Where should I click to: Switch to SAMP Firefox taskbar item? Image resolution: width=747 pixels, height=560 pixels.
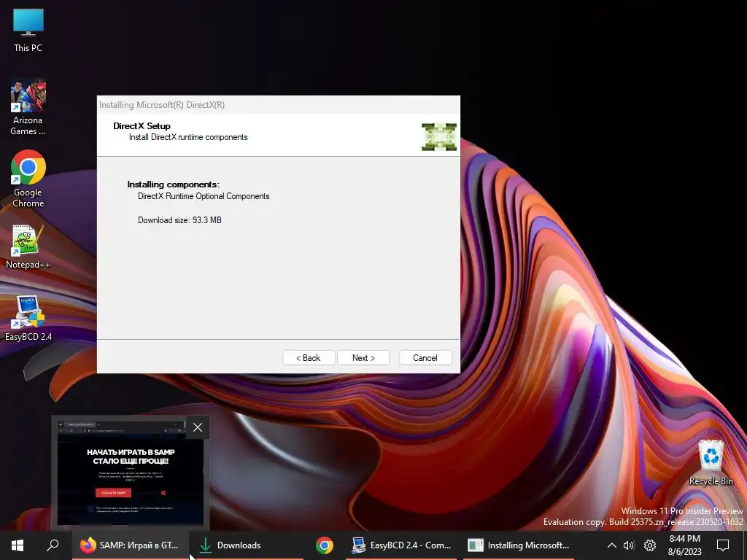pyautogui.click(x=130, y=545)
